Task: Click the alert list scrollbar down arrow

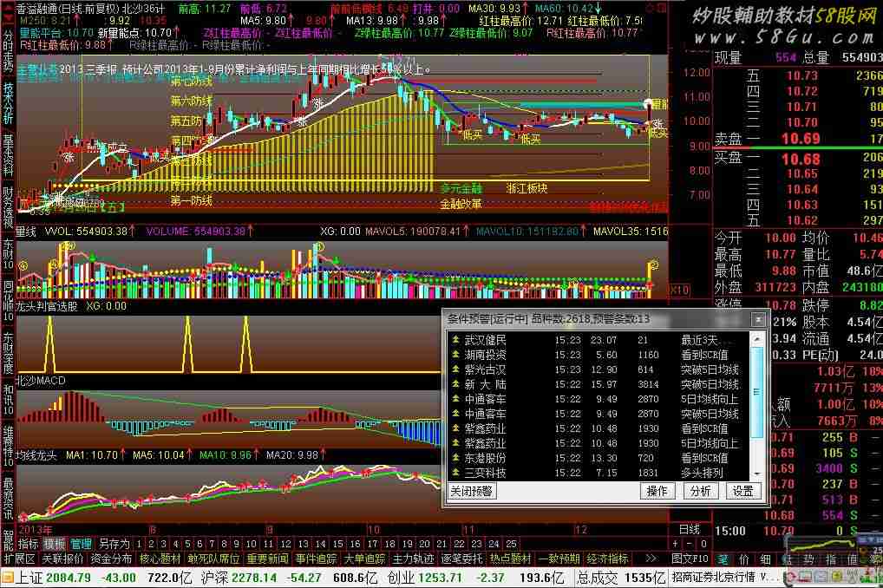Action: pyautogui.click(x=757, y=474)
